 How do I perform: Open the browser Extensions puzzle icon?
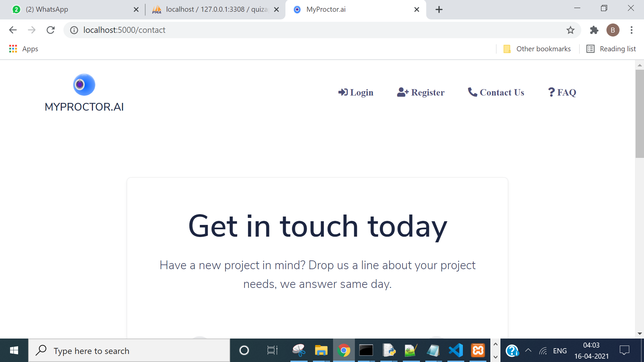click(x=594, y=30)
